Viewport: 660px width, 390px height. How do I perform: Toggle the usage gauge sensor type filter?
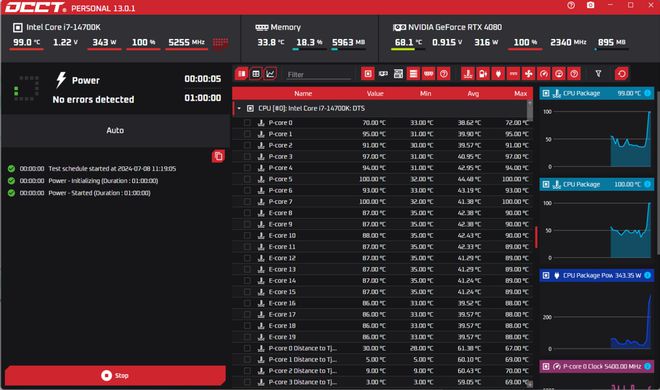coord(559,74)
